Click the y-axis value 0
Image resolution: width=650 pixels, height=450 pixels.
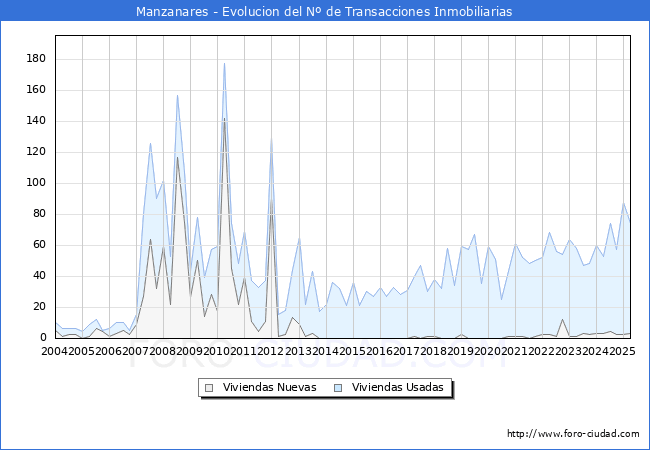point(43,338)
